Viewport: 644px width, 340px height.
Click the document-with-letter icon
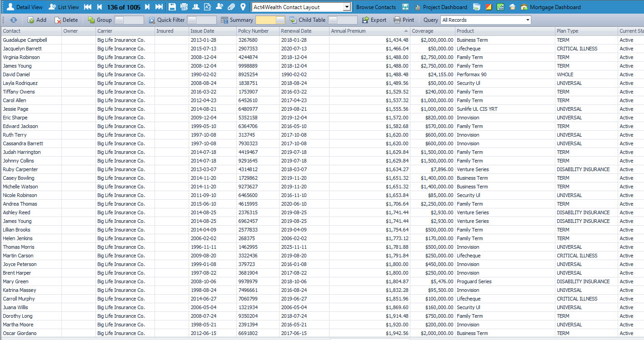pos(208,7)
